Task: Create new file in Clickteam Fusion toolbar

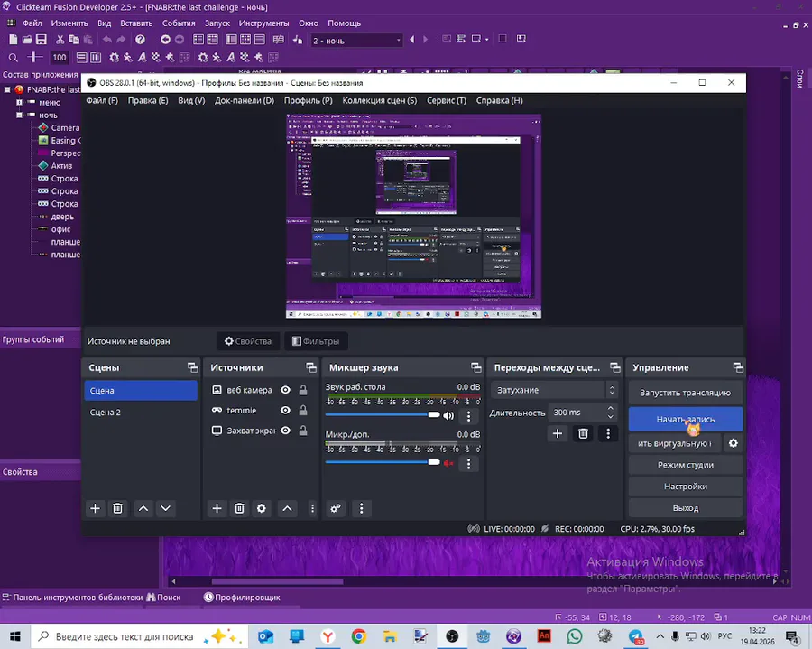Action: pos(13,40)
